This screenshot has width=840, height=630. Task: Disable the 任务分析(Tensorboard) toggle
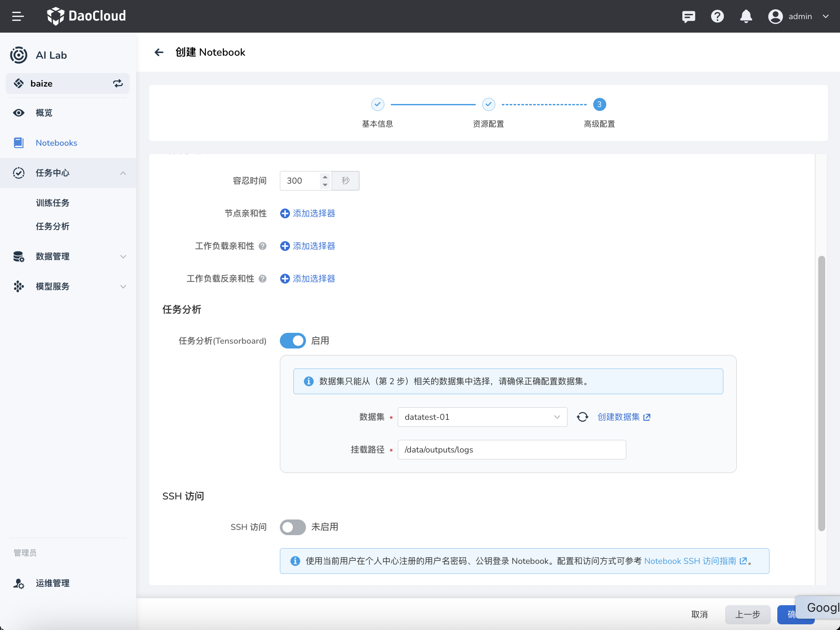coord(292,341)
